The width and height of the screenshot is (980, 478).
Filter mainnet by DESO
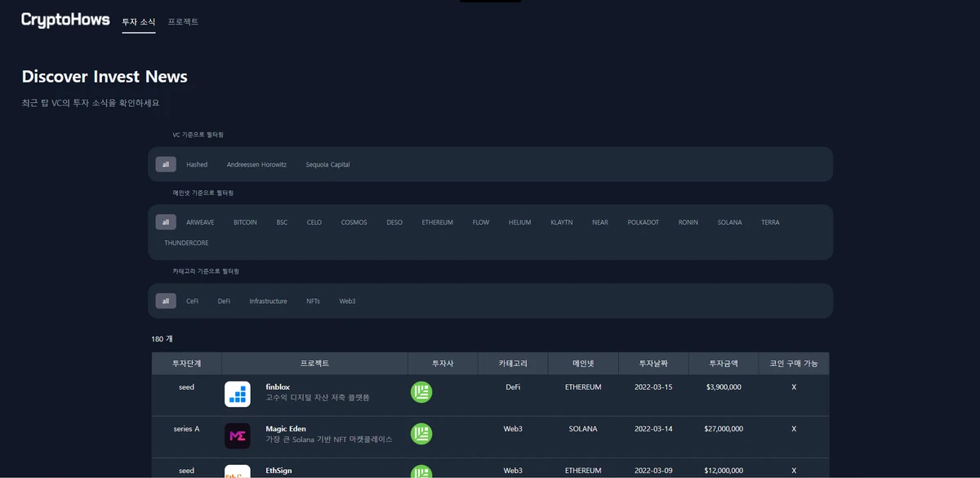pyautogui.click(x=394, y=222)
